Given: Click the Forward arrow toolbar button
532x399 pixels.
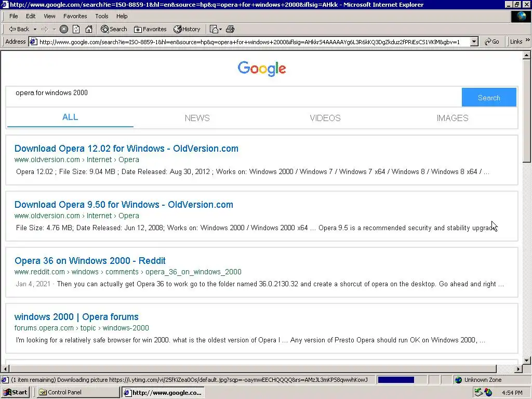Looking at the screenshot, I should tap(45, 29).
